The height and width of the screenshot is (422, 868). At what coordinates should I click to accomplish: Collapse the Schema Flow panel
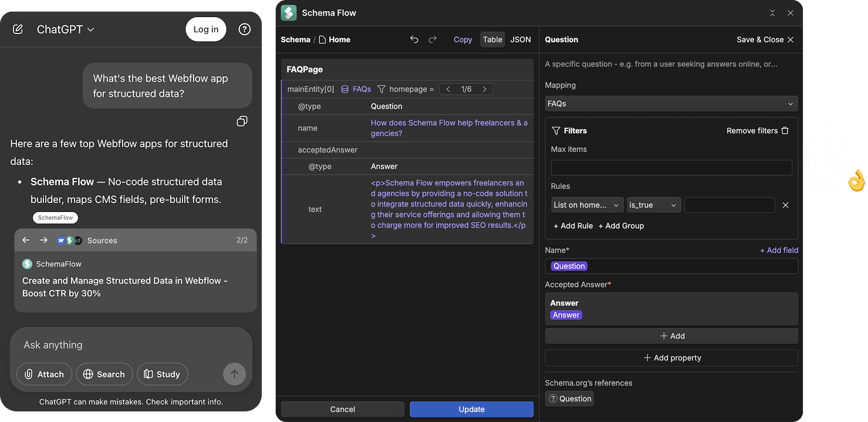[772, 13]
